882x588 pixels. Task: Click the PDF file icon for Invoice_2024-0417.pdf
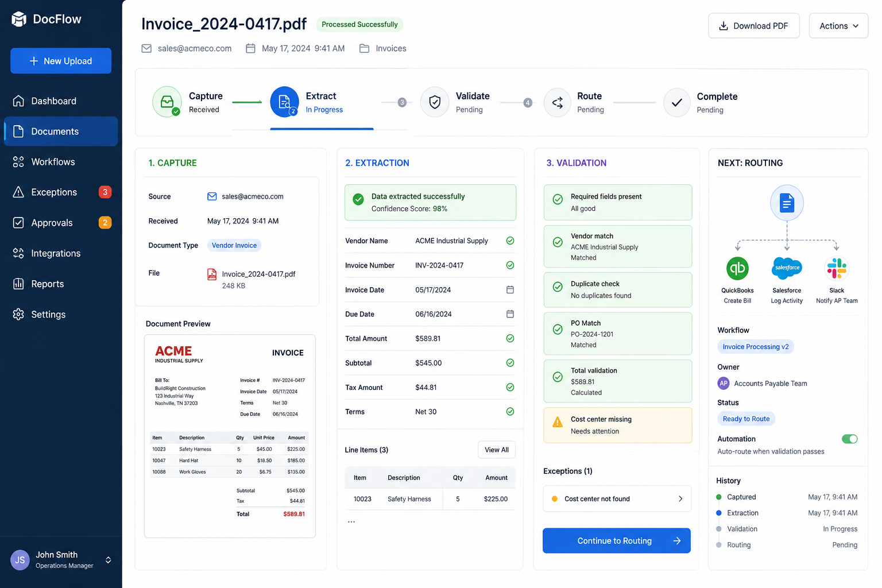212,274
